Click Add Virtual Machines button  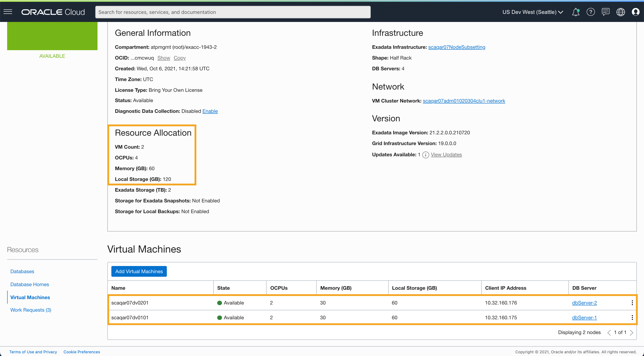tap(139, 271)
